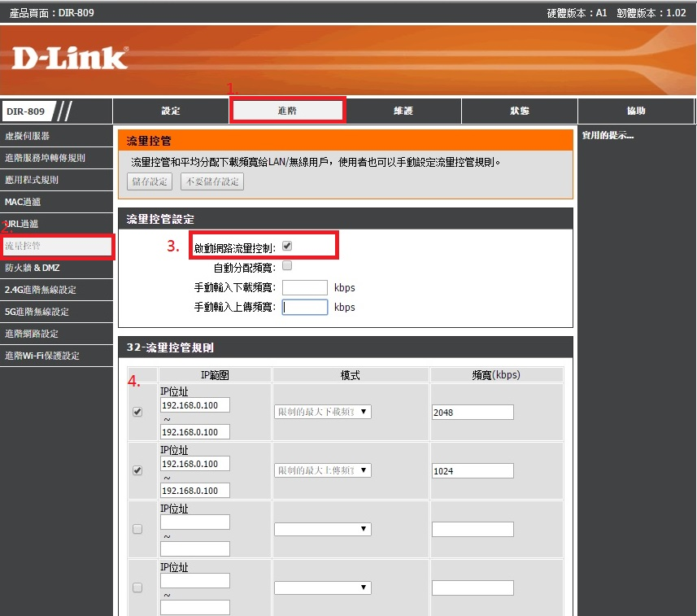
Task: Switch to the 設定 tab
Action: point(171,111)
